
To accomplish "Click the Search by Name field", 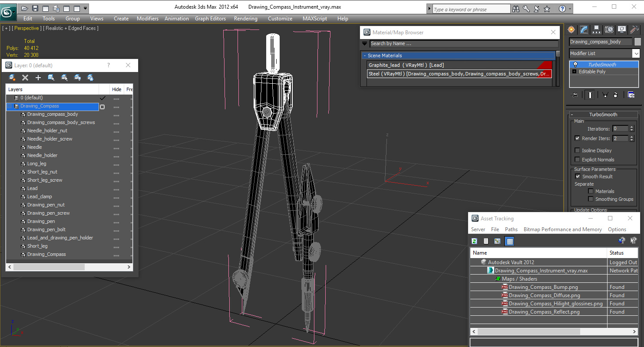I will click(x=464, y=44).
